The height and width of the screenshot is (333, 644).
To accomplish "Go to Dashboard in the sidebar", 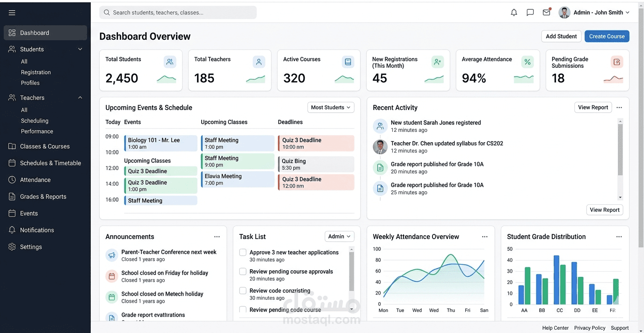I will tap(45, 33).
